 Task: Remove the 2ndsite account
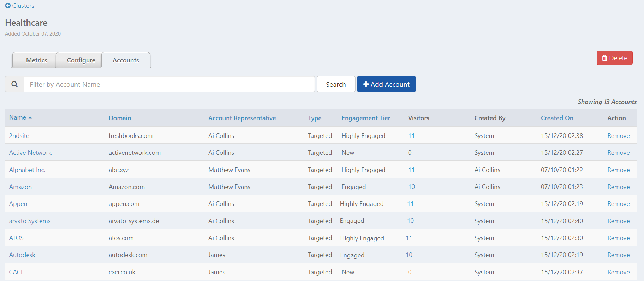coord(618,136)
